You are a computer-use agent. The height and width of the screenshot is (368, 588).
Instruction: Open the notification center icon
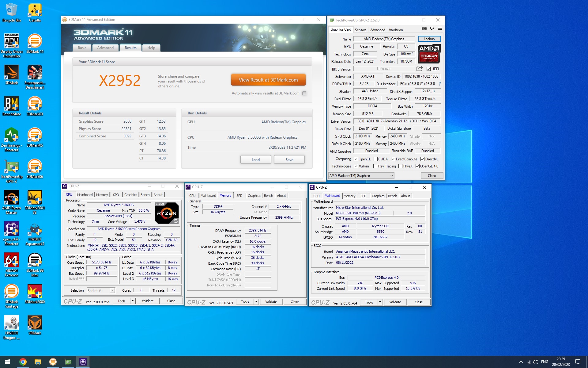point(578,362)
